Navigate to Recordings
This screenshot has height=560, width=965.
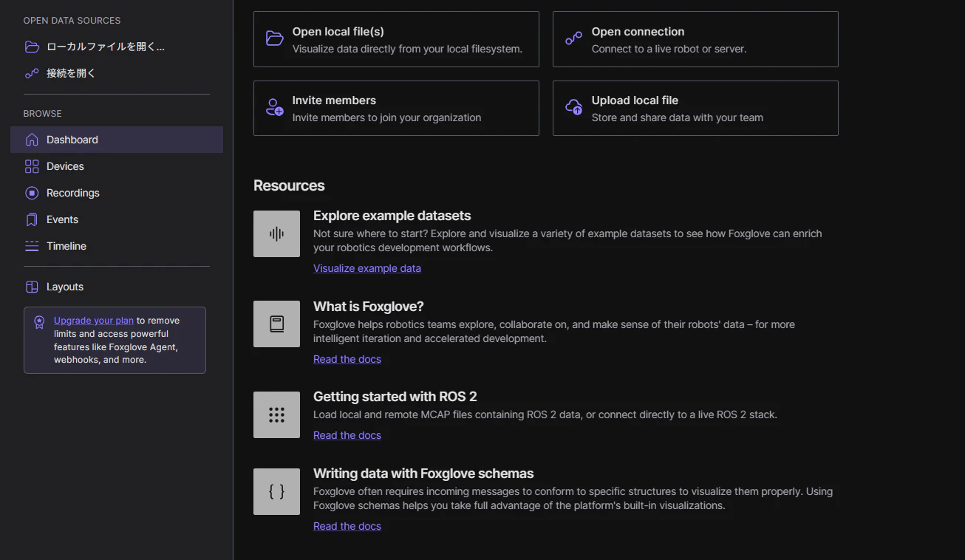pos(117,193)
